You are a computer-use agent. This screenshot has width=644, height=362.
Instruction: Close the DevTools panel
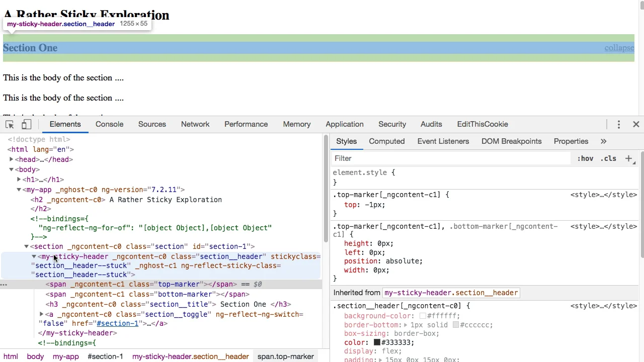click(636, 124)
